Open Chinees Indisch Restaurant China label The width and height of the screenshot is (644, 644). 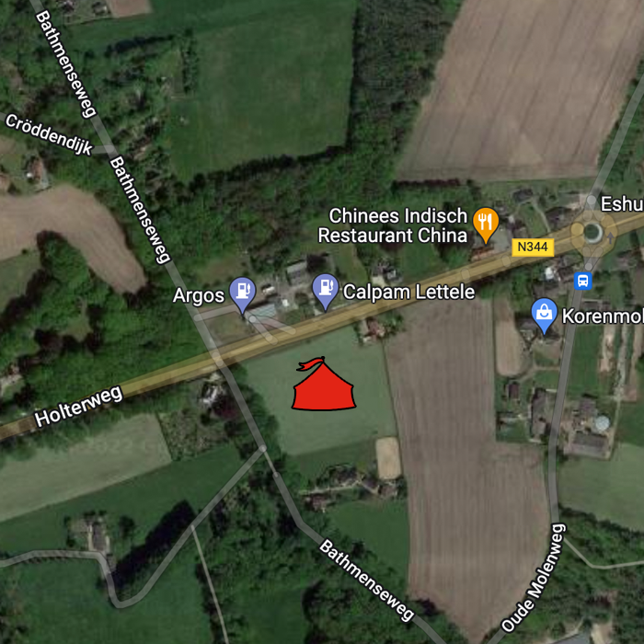tap(393, 225)
